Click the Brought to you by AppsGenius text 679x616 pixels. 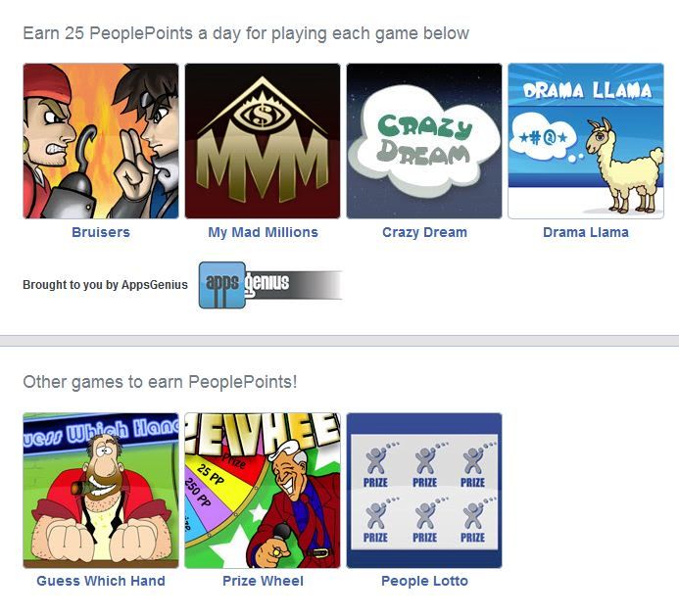click(105, 285)
